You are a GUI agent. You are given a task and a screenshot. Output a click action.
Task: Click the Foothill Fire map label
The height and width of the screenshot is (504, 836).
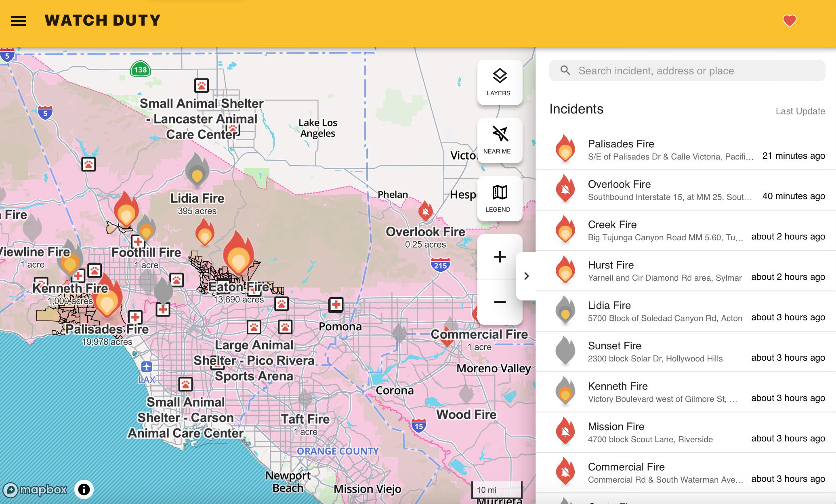[146, 252]
